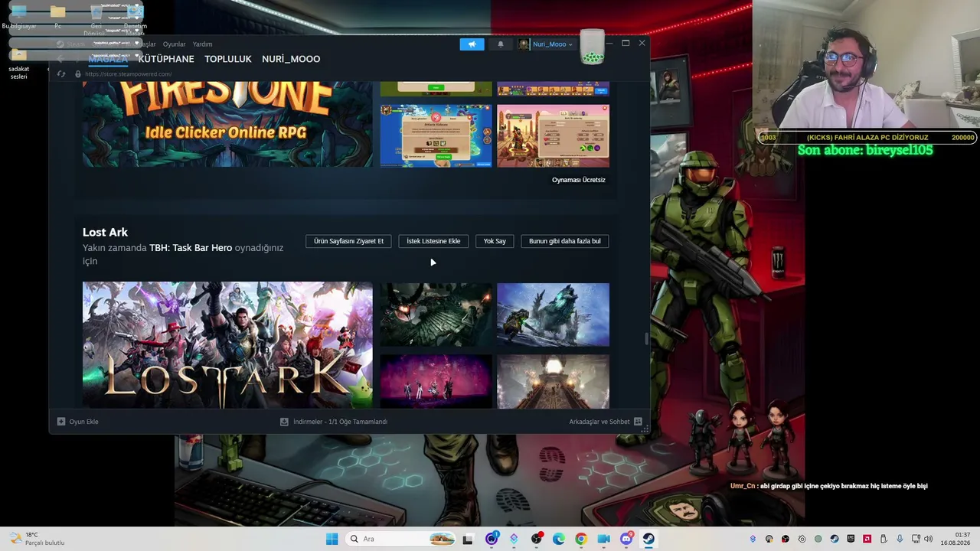Open Arkadaşlar ve Sohbet panel
This screenshot has height=551, width=980.
click(605, 422)
